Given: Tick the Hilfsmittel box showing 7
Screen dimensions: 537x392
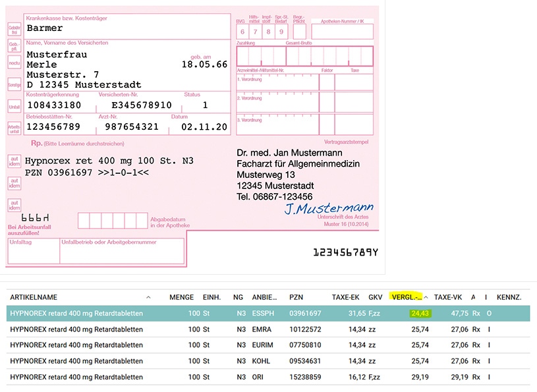Looking at the screenshot, I should coord(256,32).
